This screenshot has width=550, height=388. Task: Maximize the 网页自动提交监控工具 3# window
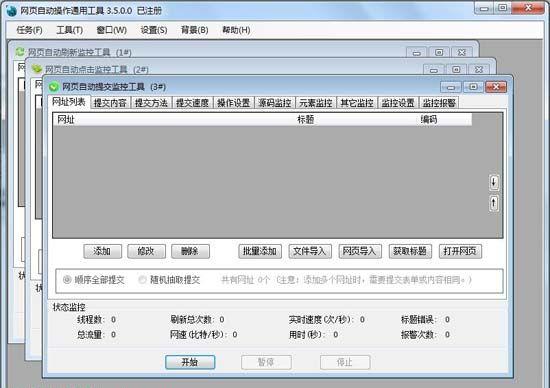pyautogui.click(x=473, y=87)
